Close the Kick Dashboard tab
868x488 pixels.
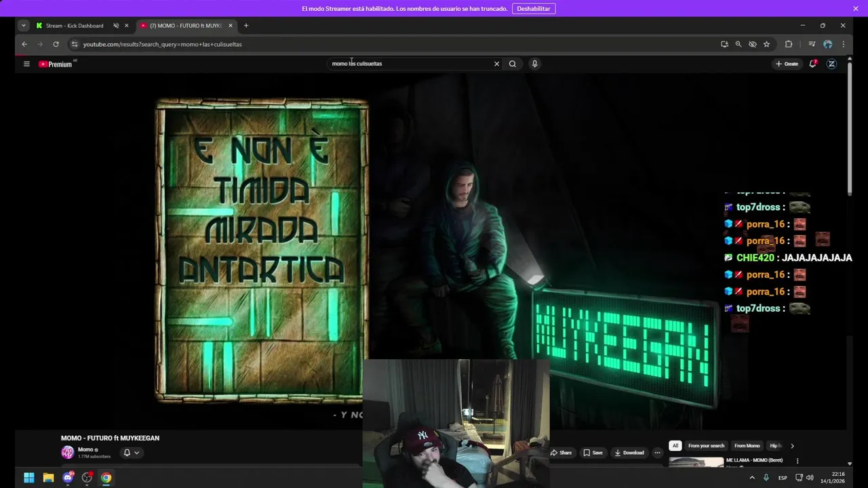pyautogui.click(x=126, y=26)
